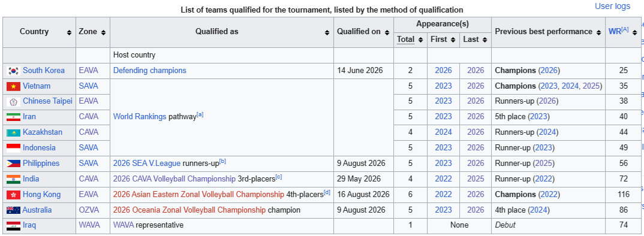Click the Chinese Taipei flag icon
644x236 pixels.
click(14, 102)
